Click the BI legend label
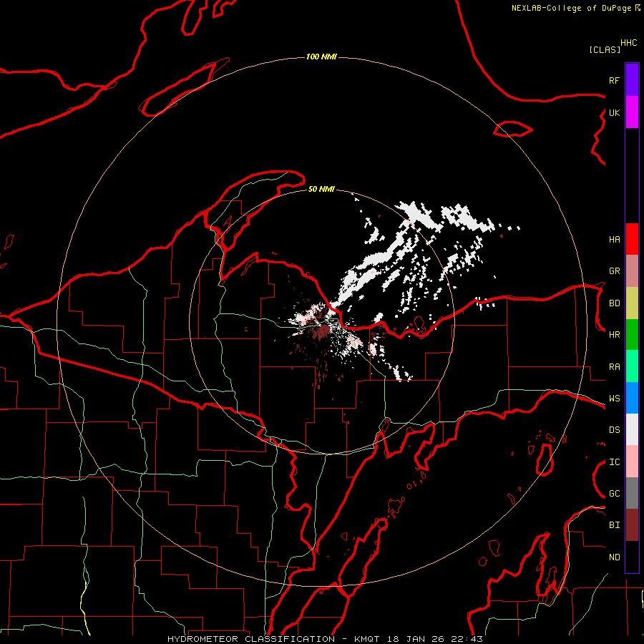 tap(614, 525)
